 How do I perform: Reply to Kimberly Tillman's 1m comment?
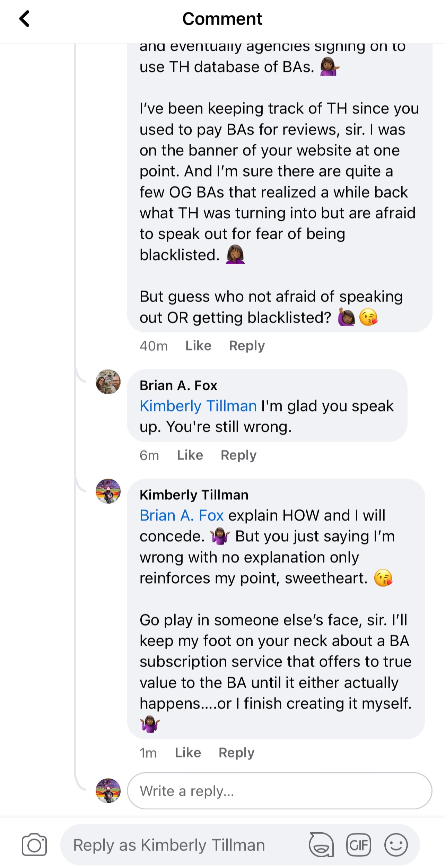(236, 753)
